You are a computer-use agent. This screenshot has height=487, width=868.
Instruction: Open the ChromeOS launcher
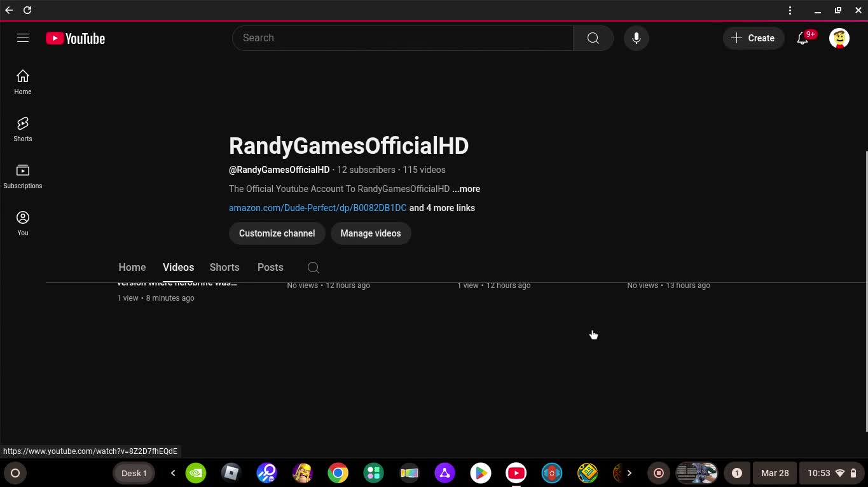pyautogui.click(x=15, y=473)
